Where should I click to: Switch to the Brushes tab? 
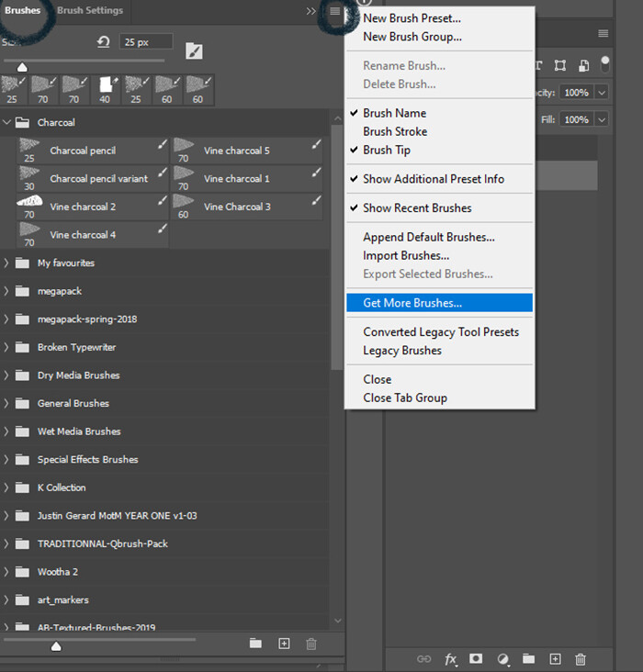22,10
